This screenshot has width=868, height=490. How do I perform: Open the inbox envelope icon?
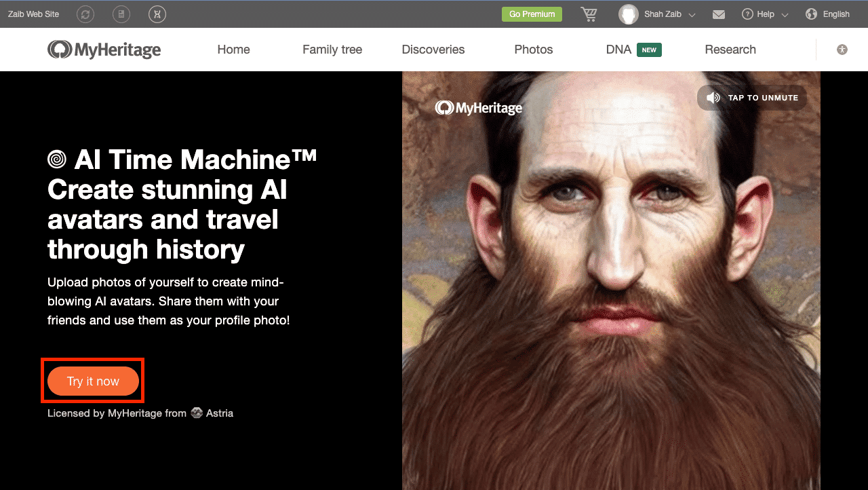719,14
